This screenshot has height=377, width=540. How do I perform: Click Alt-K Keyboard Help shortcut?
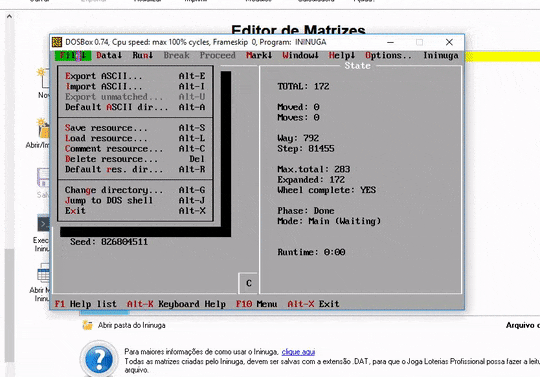coord(176,304)
